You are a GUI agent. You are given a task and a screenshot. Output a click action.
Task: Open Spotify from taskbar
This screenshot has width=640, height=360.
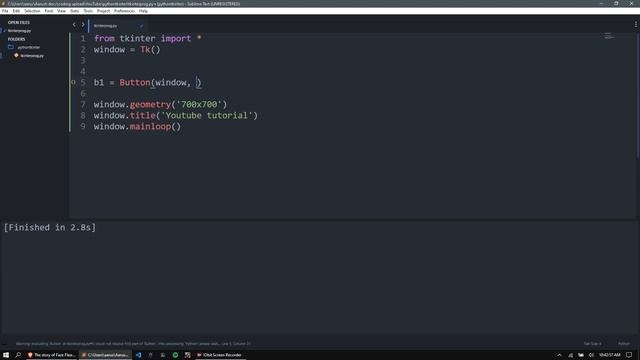point(175,355)
